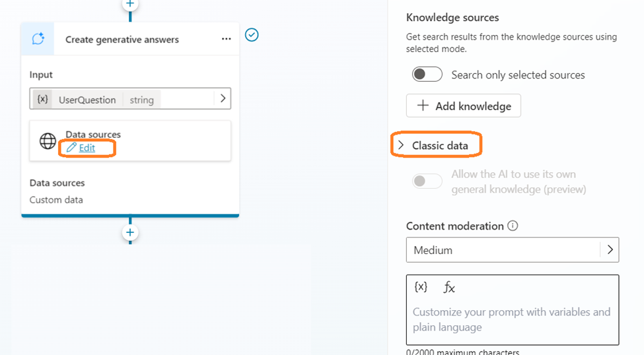Click the prompt customization text area
This screenshot has width=644, height=355.
tap(512, 319)
